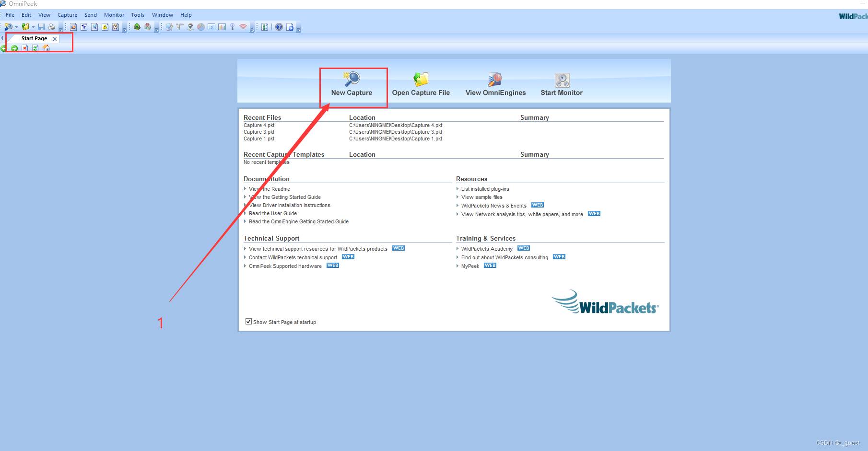Uncheck Show Start Page at startup
The width and height of the screenshot is (868, 451).
[248, 322]
